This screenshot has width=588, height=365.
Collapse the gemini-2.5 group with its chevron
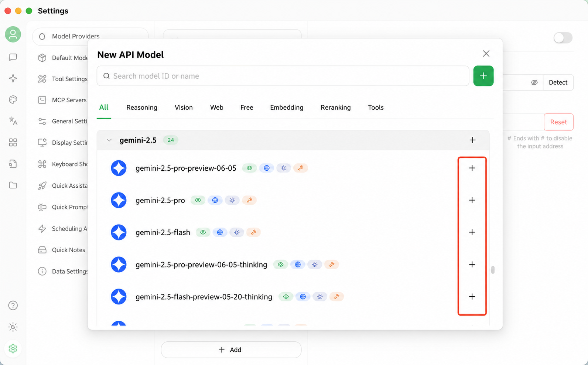pos(109,140)
